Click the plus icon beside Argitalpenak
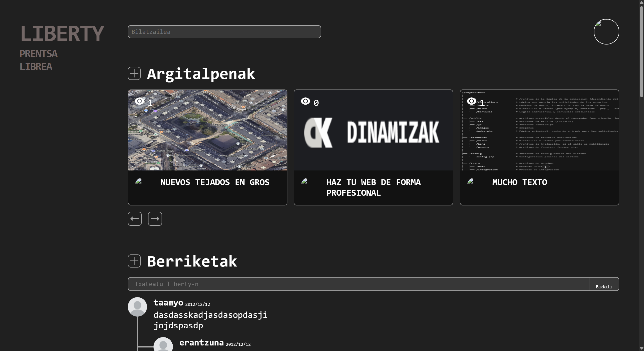 134,73
